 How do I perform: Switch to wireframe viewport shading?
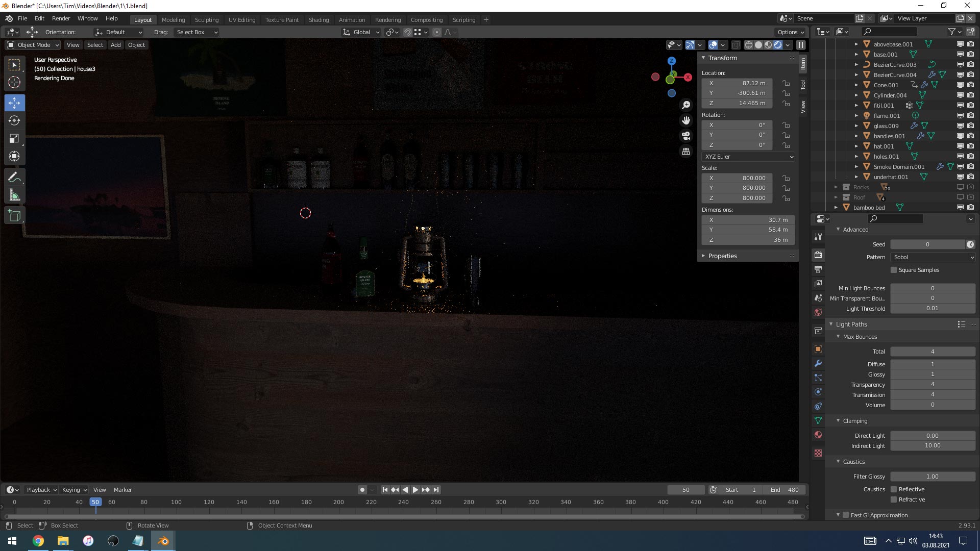point(749,45)
